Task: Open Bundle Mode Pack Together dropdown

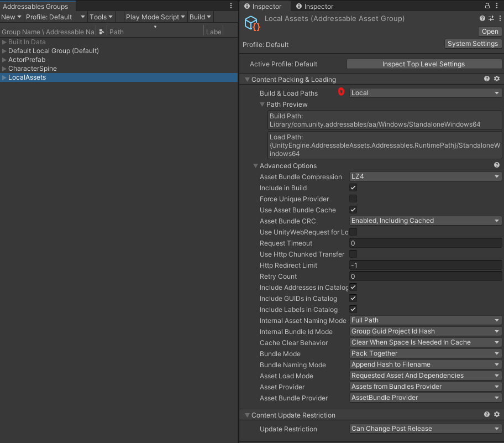Action: point(426,353)
